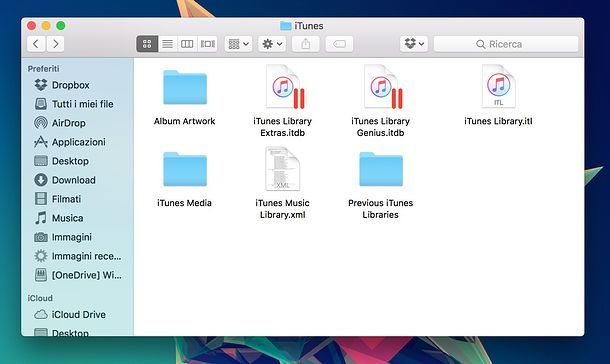This screenshot has height=364, width=610.
Task: Select the Album Artwork folder icon
Action: [185, 88]
